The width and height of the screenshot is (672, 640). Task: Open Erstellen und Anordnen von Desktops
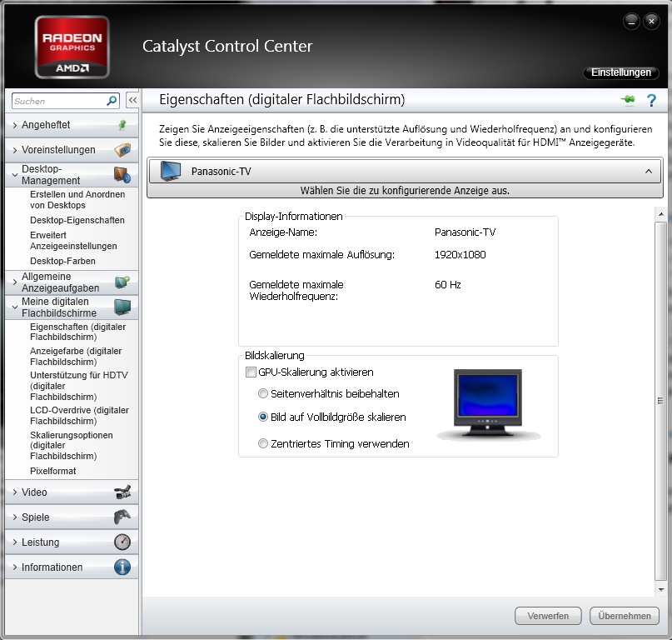click(x=77, y=199)
